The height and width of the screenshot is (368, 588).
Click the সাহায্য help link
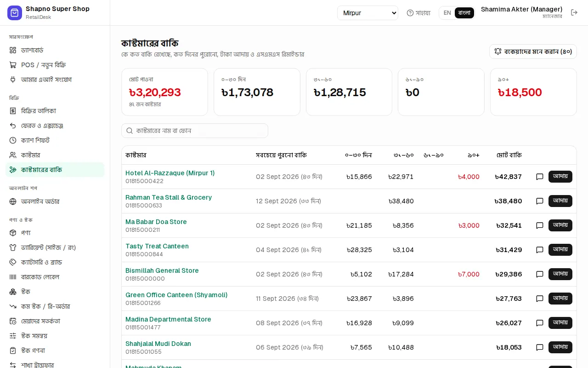(x=418, y=13)
